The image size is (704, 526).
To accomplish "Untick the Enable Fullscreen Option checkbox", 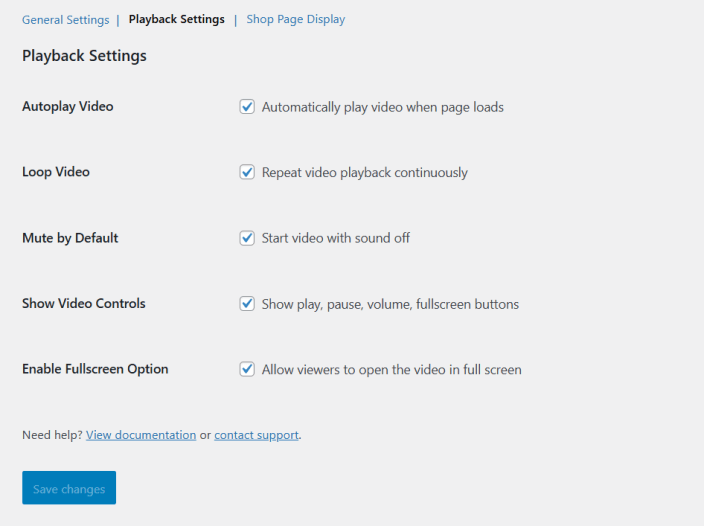I will (247, 369).
